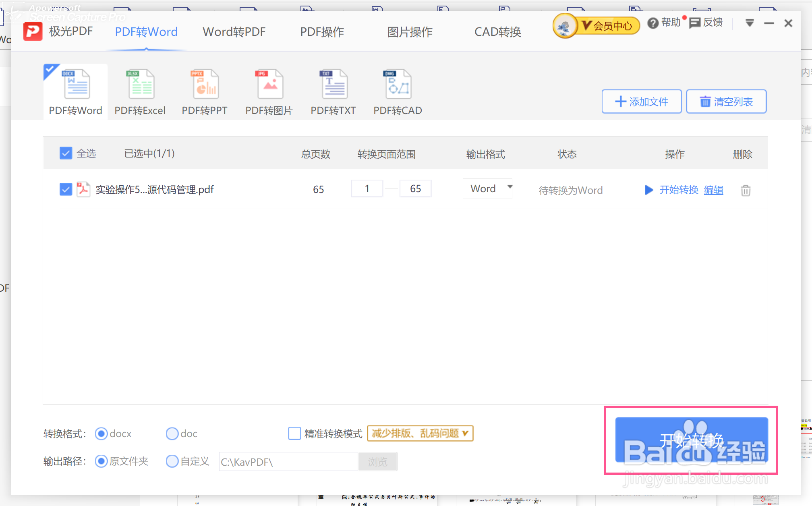Image resolution: width=812 pixels, height=506 pixels.
Task: Open the title bar dropdown menu arrow
Action: click(750, 23)
